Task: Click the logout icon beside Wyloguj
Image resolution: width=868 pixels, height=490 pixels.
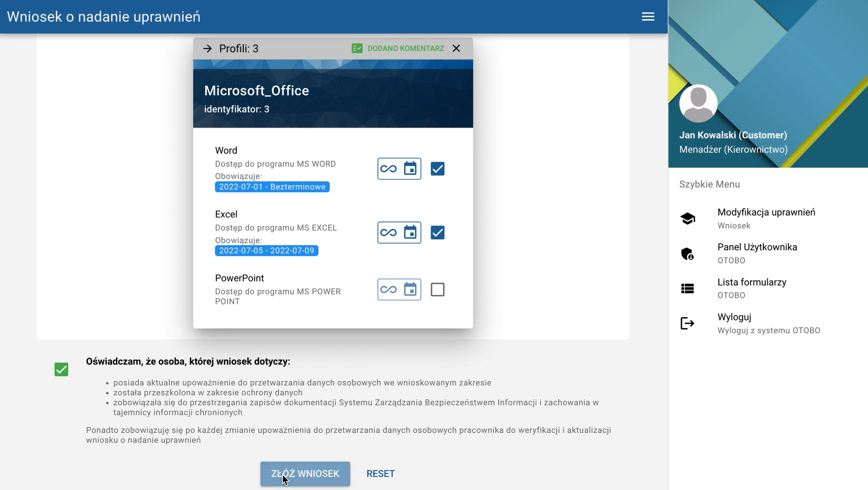Action: pyautogui.click(x=687, y=323)
